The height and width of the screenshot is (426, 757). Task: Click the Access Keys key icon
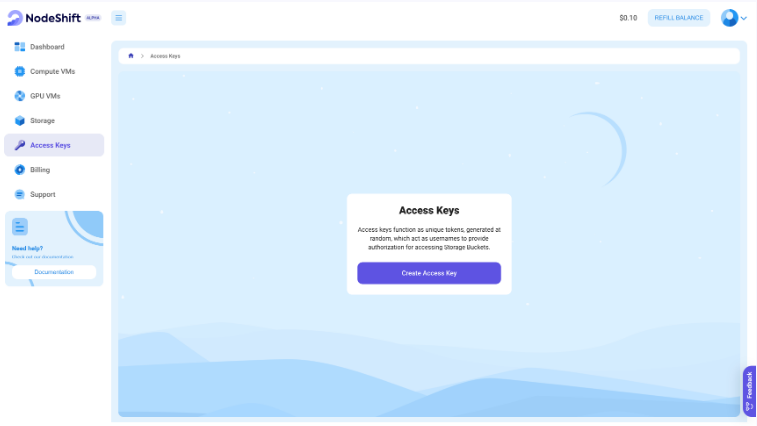[20, 145]
